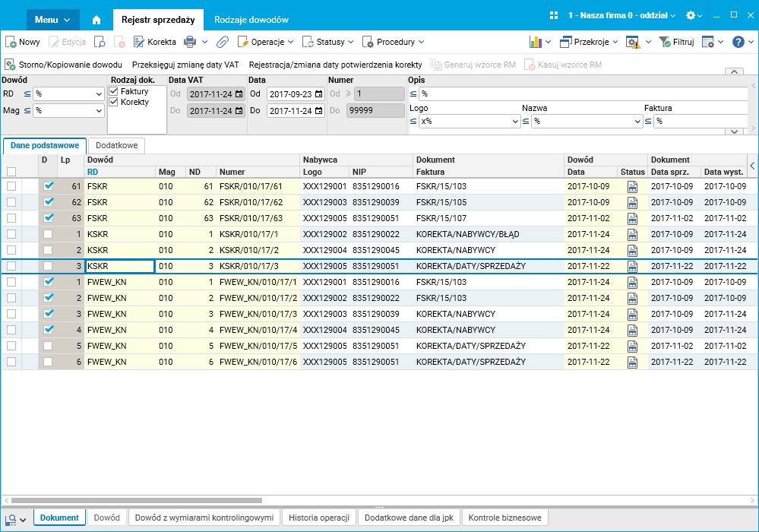The height and width of the screenshot is (532, 759).
Task: Click the Nowy button
Action: tap(23, 42)
